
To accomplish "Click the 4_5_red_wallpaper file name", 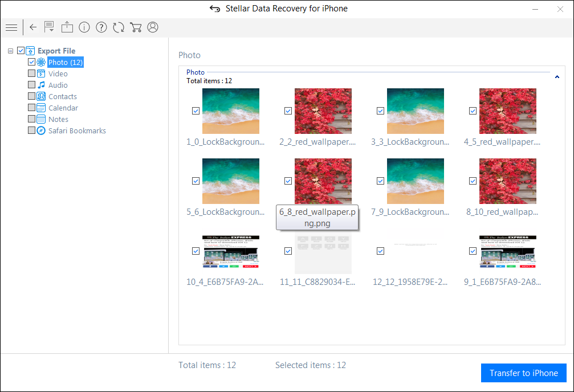I will tap(502, 142).
